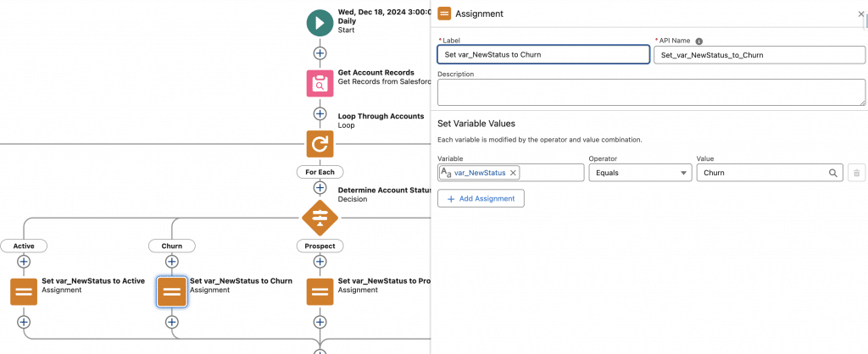Add element below the Start node
The height and width of the screenshot is (354, 868).
coord(320,53)
